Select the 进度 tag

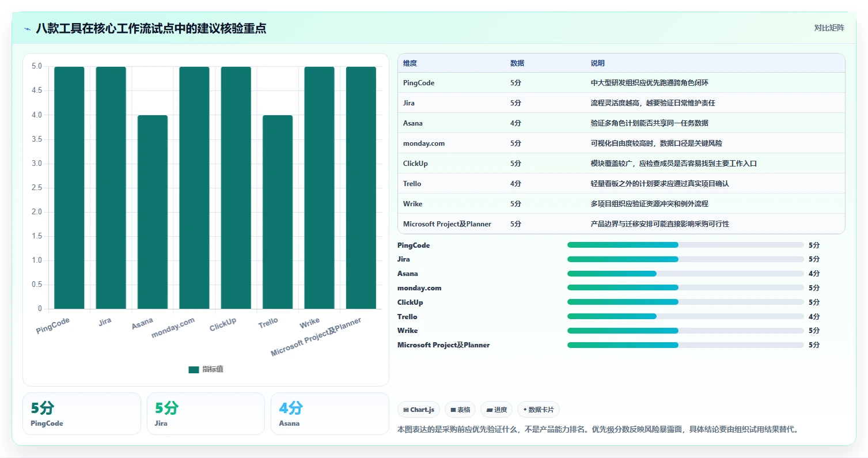pyautogui.click(x=496, y=410)
